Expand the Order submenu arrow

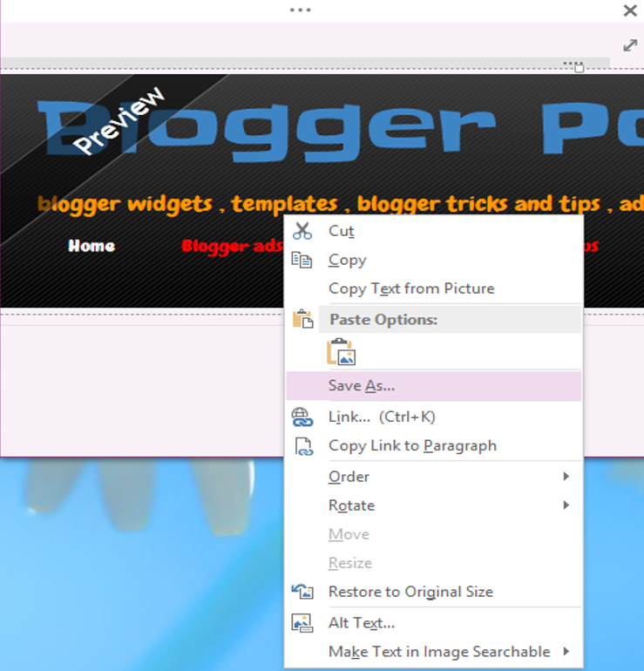point(566,477)
